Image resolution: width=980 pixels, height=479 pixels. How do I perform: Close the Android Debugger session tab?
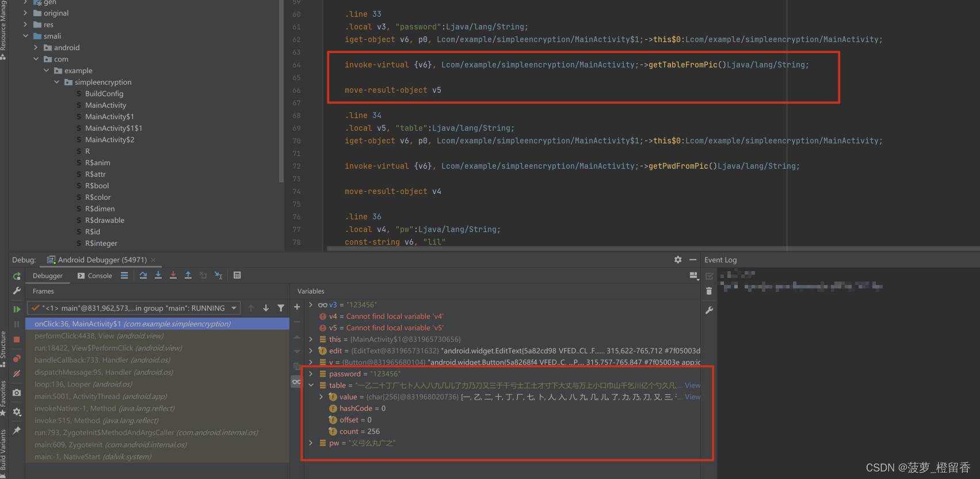(153, 260)
